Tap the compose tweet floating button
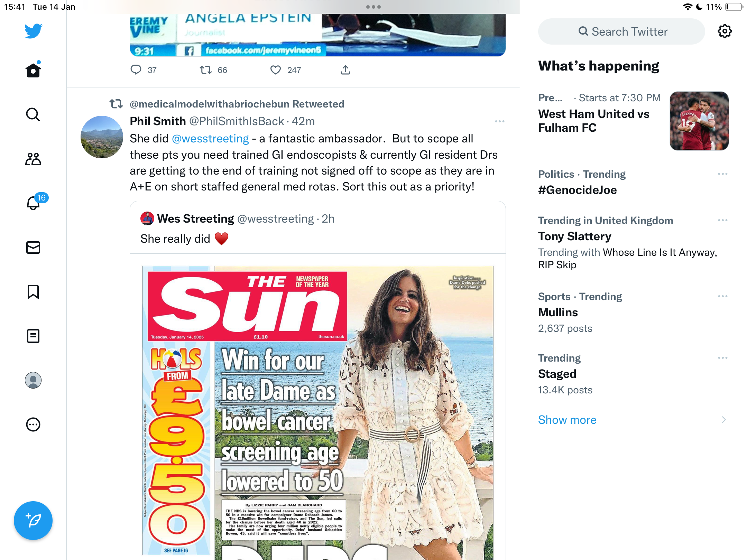The width and height of the screenshot is (747, 560). coord(33,520)
